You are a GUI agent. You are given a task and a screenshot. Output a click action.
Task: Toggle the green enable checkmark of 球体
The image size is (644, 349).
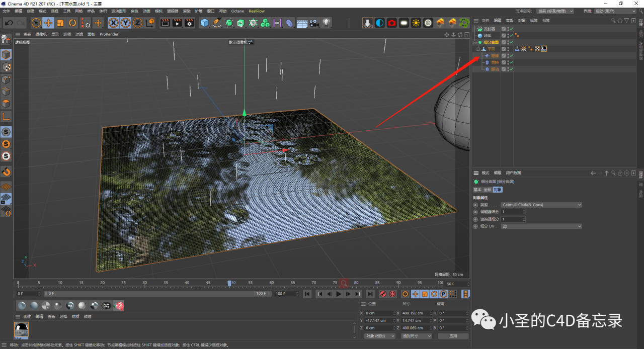(511, 35)
